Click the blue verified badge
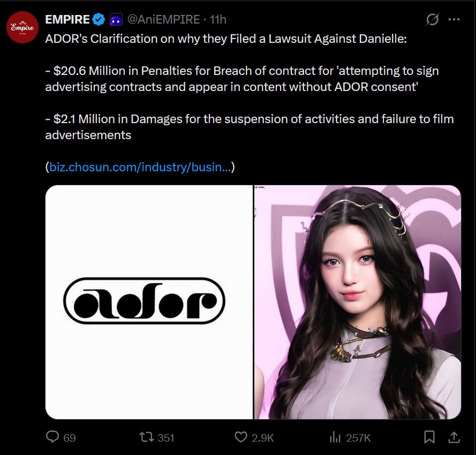 99,19
